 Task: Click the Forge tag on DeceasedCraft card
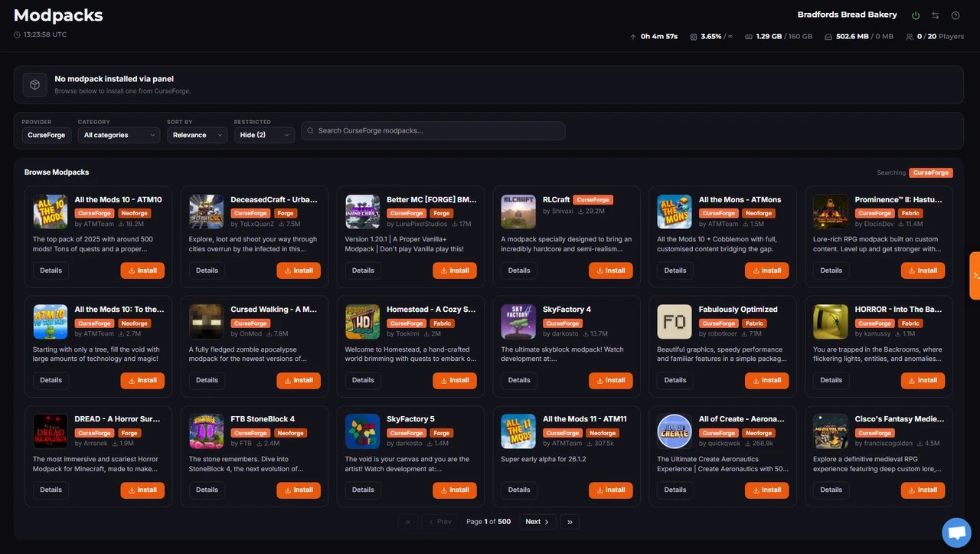click(x=286, y=214)
